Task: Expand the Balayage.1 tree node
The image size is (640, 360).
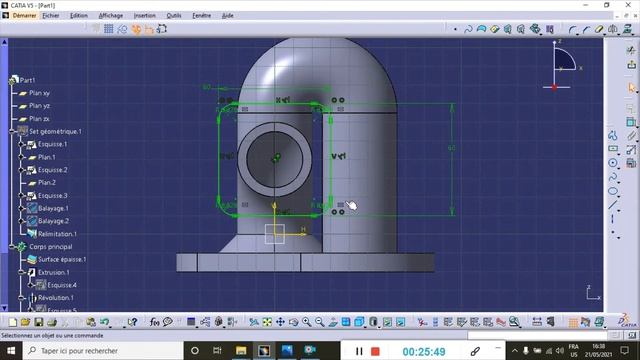Action: coord(21,208)
